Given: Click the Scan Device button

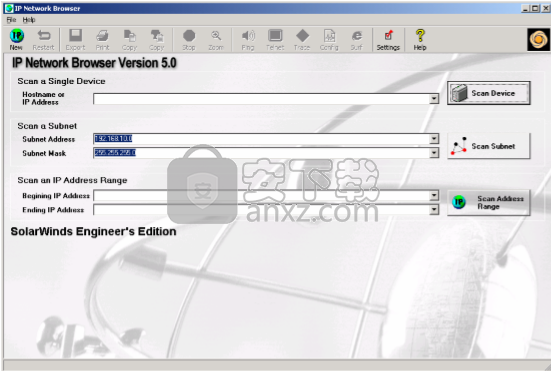Looking at the screenshot, I should pyautogui.click(x=488, y=93).
